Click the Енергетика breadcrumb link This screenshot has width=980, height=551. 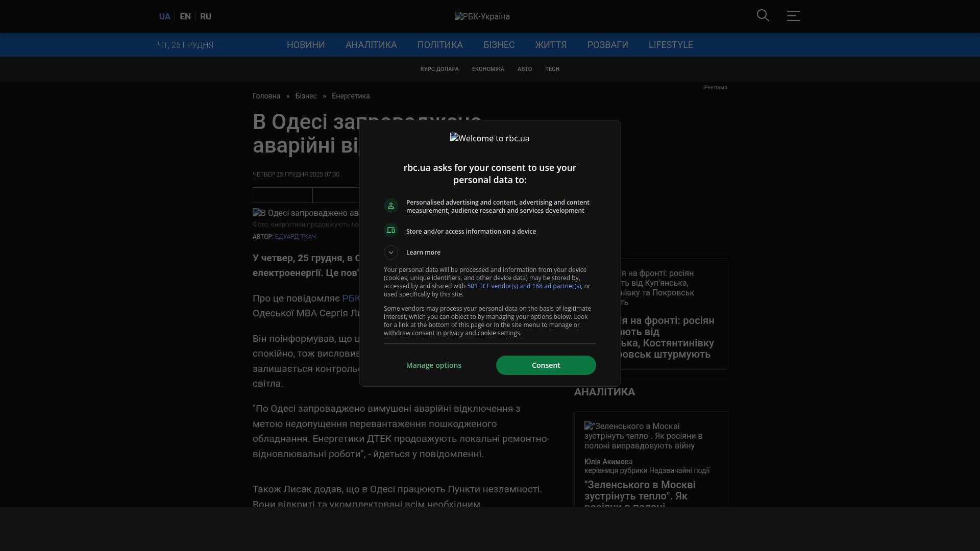pyautogui.click(x=351, y=96)
